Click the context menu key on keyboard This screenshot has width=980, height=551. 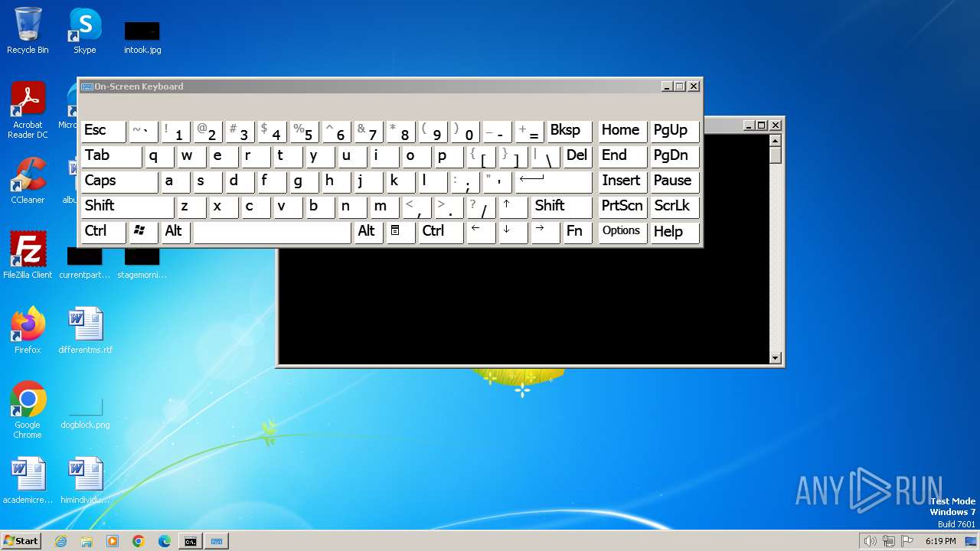coord(401,231)
